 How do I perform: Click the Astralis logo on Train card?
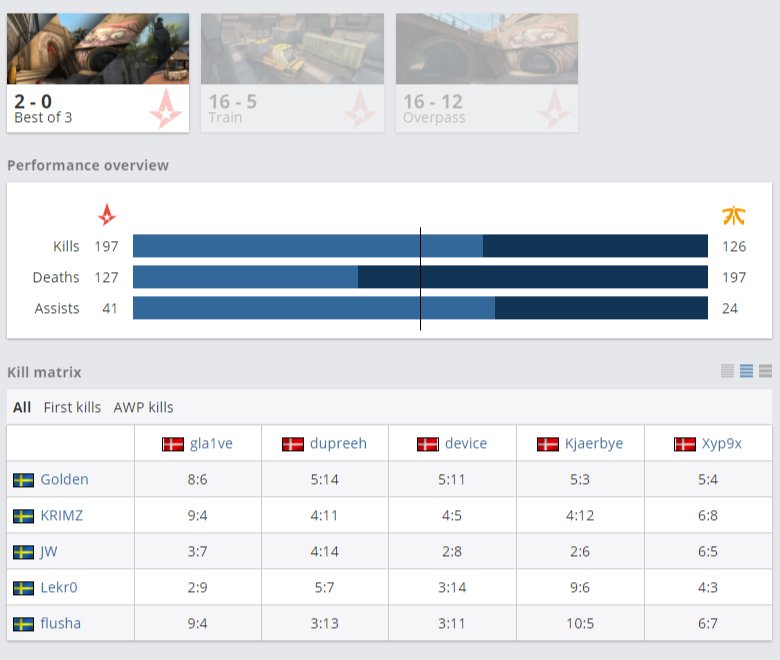pyautogui.click(x=360, y=109)
